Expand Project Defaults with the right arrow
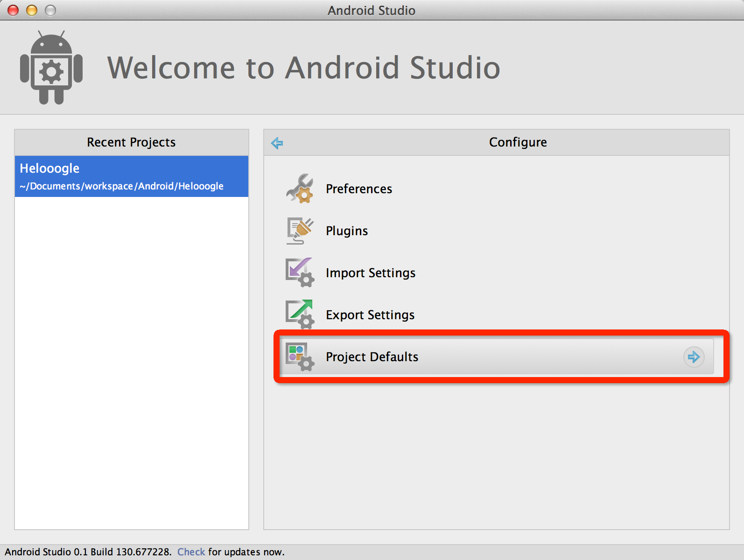 (694, 357)
